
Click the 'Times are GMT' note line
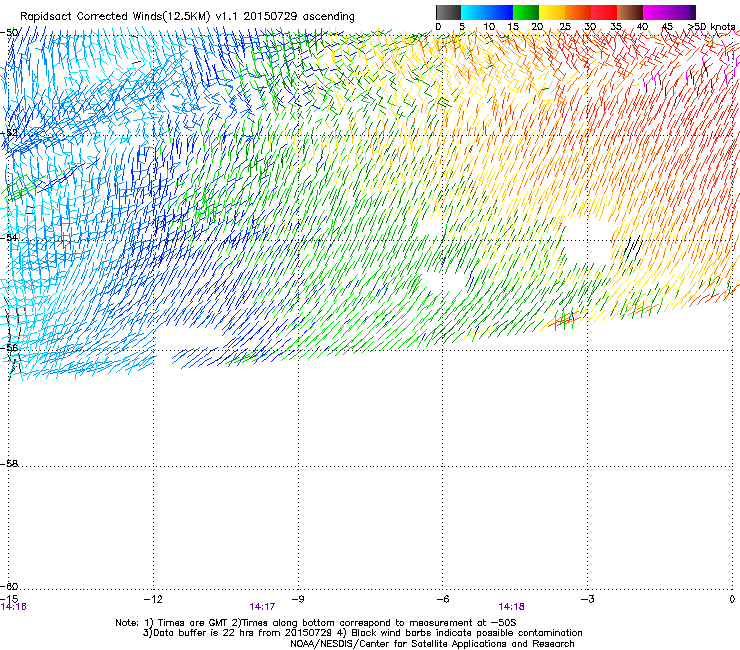point(316,623)
